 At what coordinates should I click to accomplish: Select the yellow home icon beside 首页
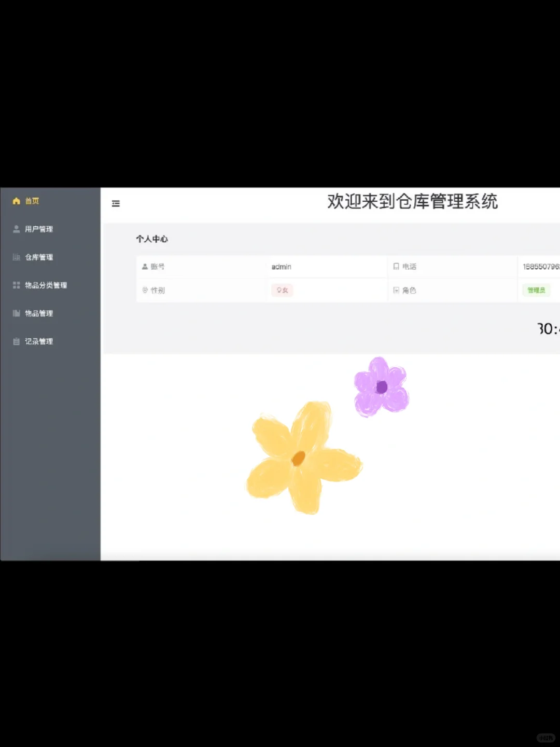[16, 201]
